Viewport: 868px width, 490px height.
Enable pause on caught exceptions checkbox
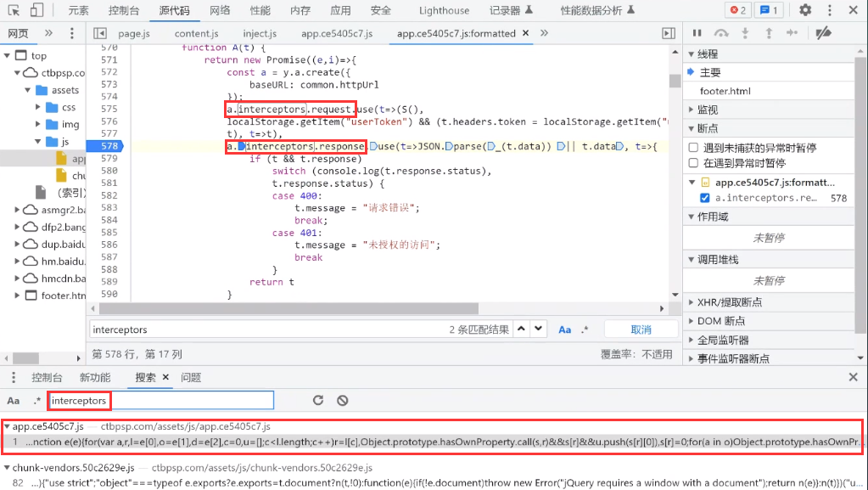693,163
